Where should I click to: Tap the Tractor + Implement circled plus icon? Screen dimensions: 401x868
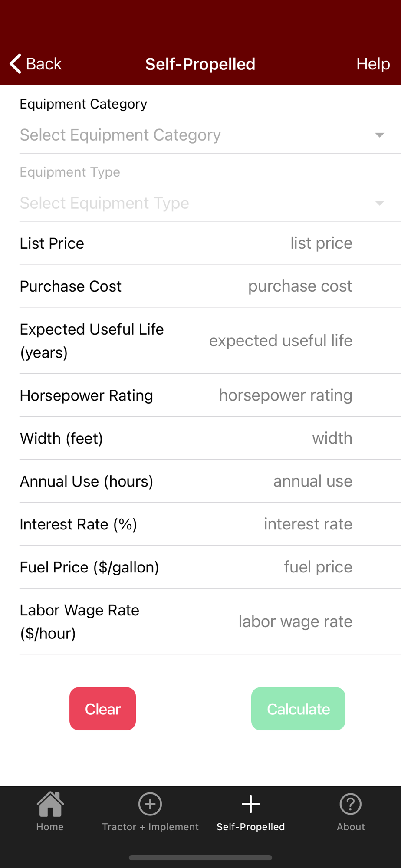click(x=150, y=804)
